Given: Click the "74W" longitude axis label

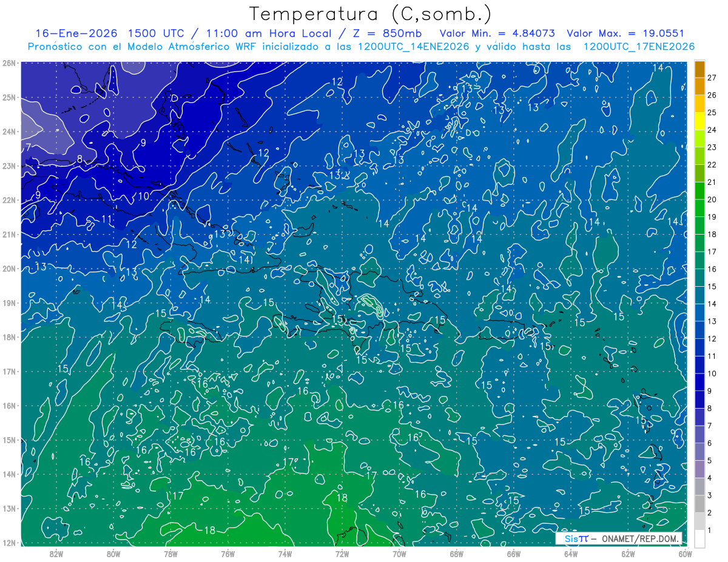Looking at the screenshot, I should coord(285,554).
